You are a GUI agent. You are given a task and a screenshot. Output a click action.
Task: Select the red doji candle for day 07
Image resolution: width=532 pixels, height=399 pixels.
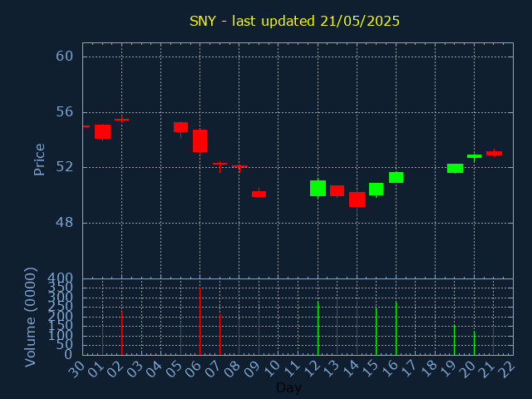[x=219, y=165]
